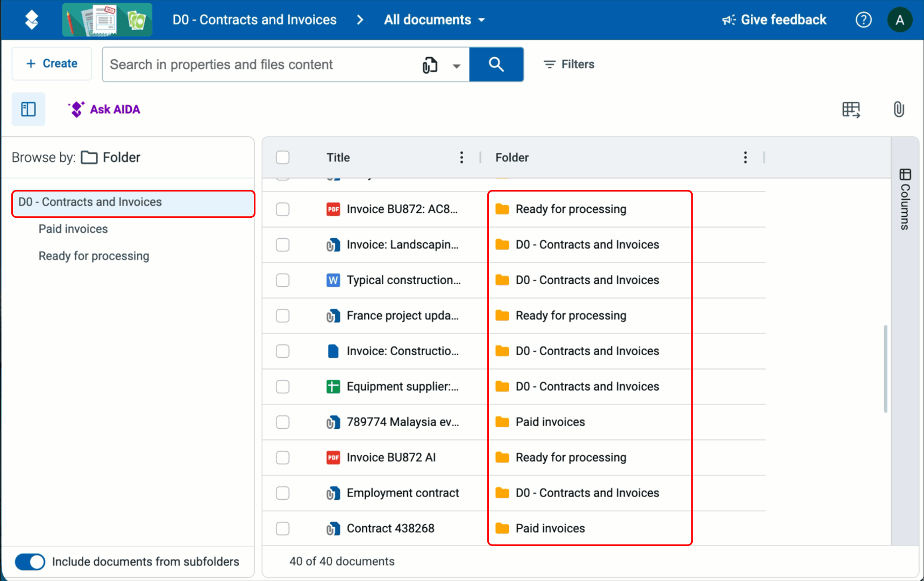Check the Invoice: Landscapin row checkbox
The width and height of the screenshot is (924, 581).
pos(282,245)
